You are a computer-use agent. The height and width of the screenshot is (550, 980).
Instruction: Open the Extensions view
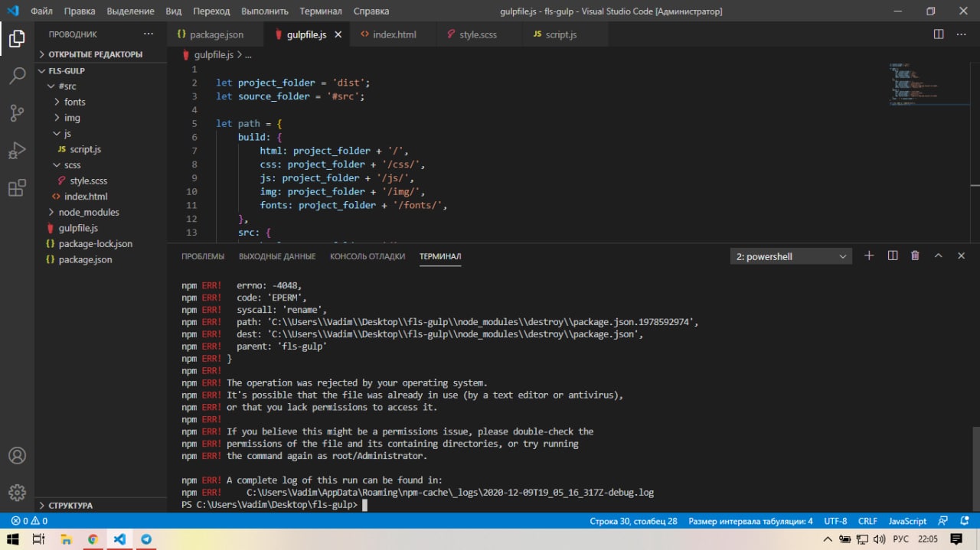pyautogui.click(x=17, y=188)
